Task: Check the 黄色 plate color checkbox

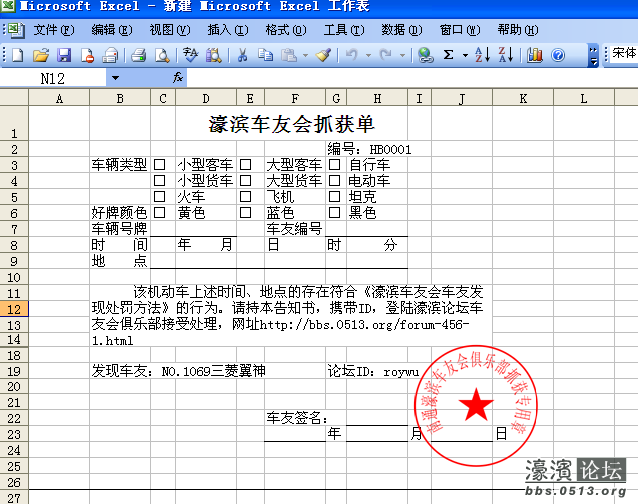Action: [x=160, y=213]
